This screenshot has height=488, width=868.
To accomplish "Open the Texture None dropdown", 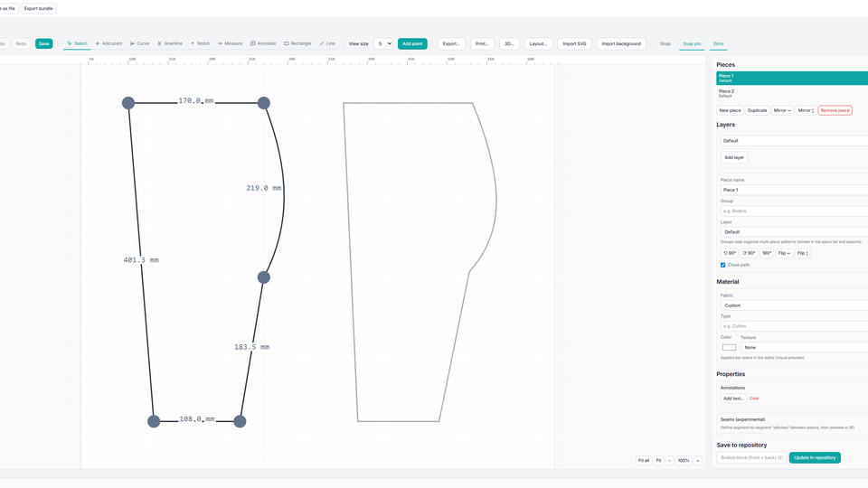I will pos(804,347).
